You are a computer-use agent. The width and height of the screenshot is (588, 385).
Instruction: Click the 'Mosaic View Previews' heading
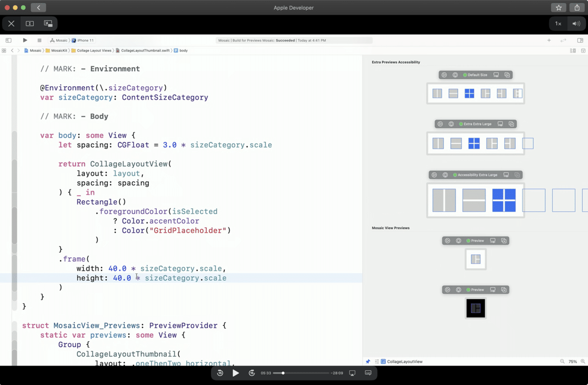coord(391,228)
